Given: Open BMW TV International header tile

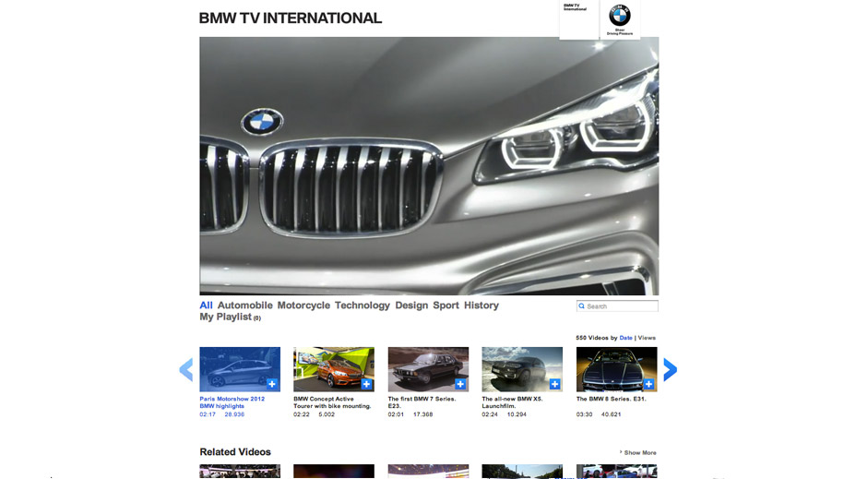Looking at the screenshot, I should point(579,20).
